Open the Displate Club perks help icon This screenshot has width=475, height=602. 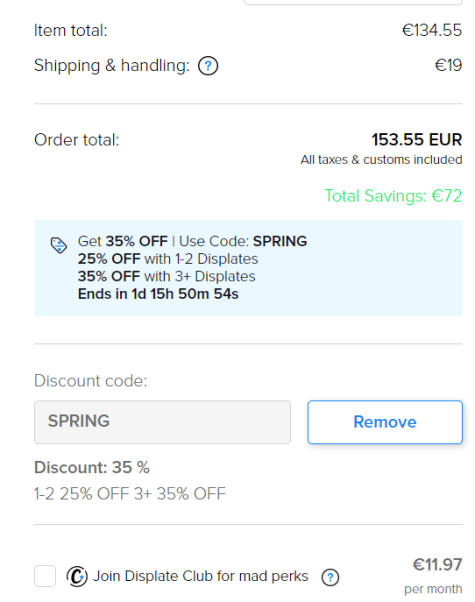(x=330, y=577)
